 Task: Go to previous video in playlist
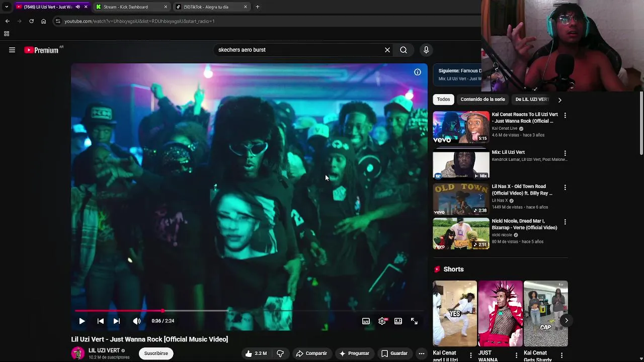[101, 321]
